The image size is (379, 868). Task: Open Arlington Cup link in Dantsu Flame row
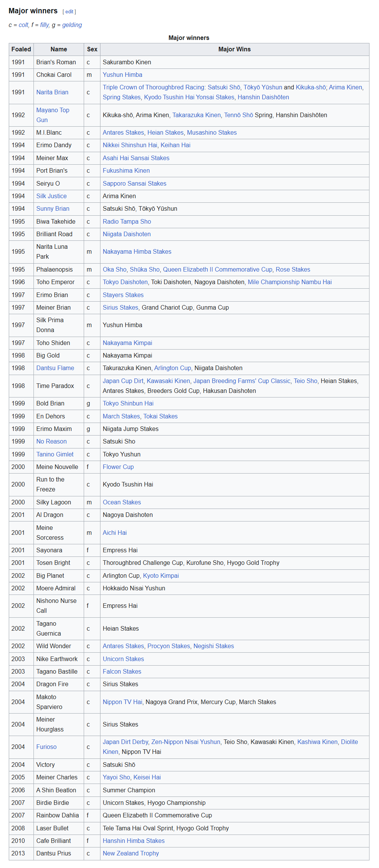173,368
